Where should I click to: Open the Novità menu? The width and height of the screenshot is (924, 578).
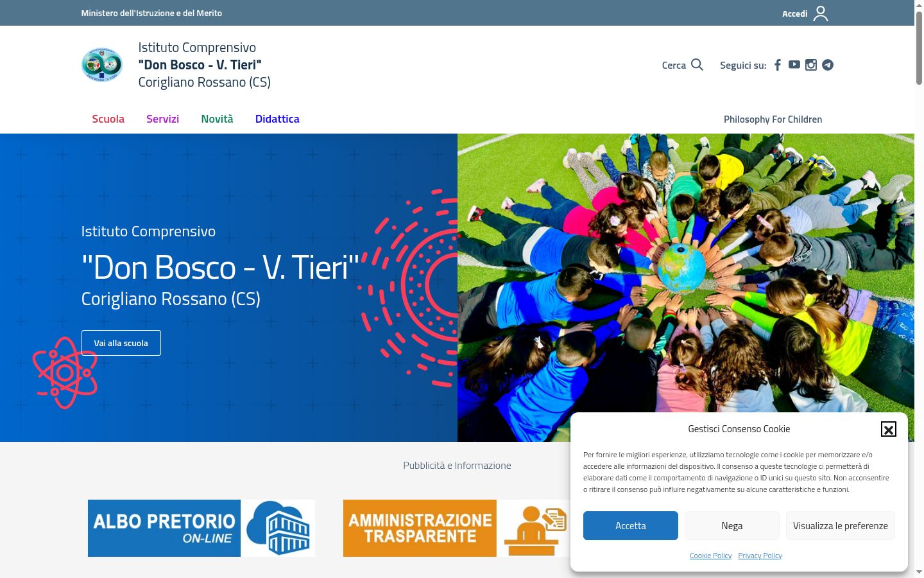[217, 119]
